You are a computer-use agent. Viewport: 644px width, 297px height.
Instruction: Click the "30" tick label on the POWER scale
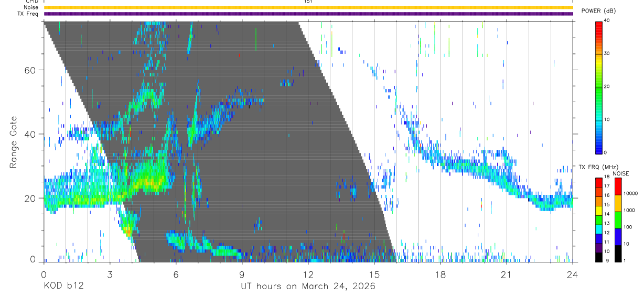pos(607,53)
